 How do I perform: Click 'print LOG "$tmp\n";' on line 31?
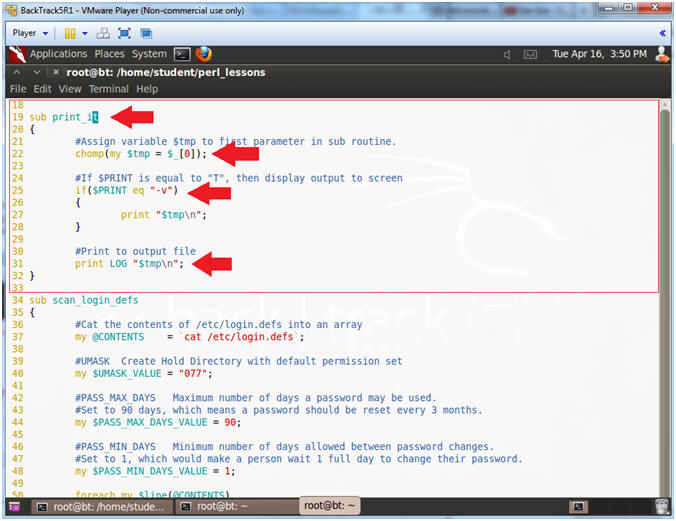129,264
